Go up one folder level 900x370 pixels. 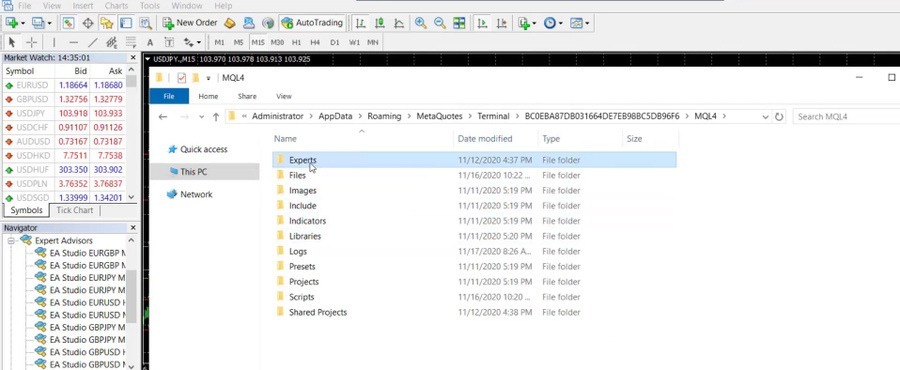[x=216, y=116]
